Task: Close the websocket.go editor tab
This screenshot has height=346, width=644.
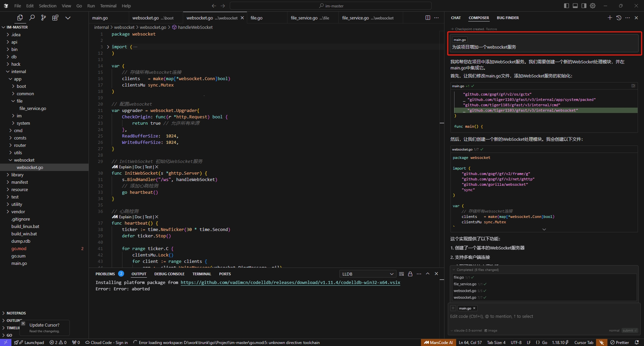Action: pos(242,18)
